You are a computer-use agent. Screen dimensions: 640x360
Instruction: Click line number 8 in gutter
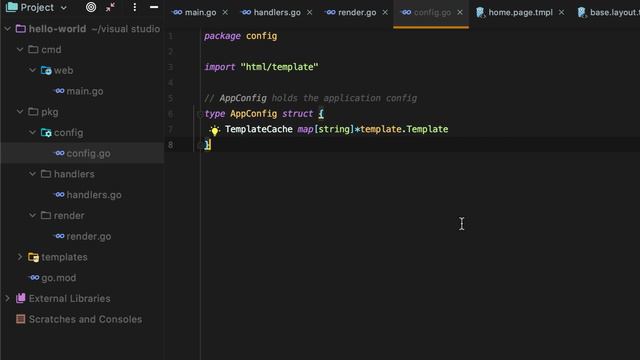tap(171, 145)
